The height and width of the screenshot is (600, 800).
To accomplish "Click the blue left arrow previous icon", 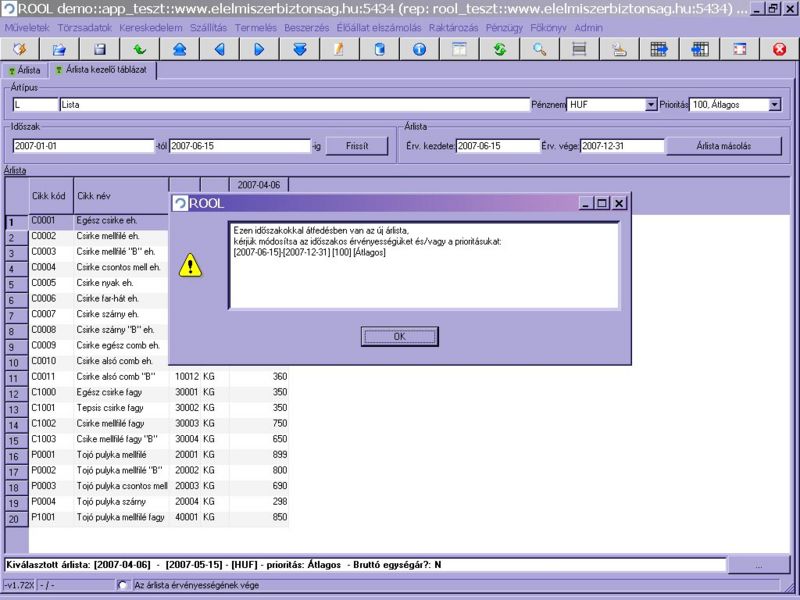I will 219,48.
